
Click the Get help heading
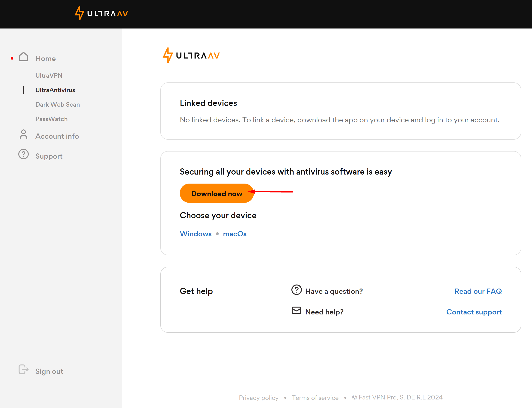[196, 291]
